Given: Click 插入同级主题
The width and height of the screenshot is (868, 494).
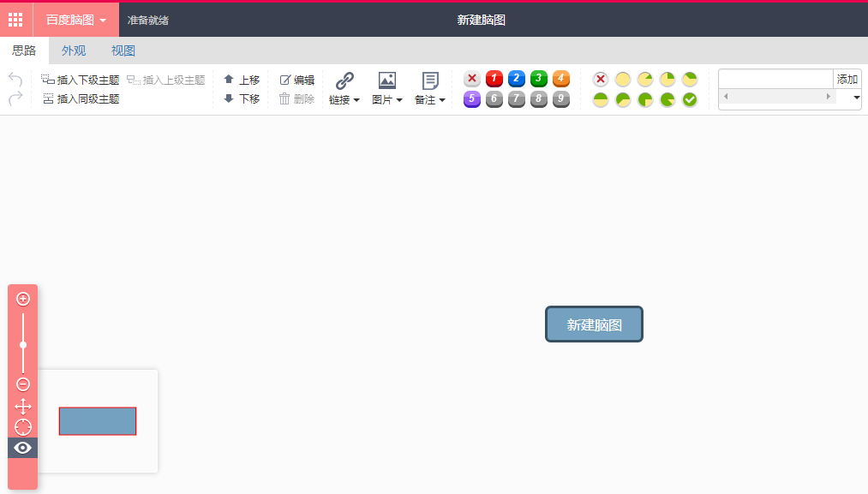Looking at the screenshot, I should point(81,99).
